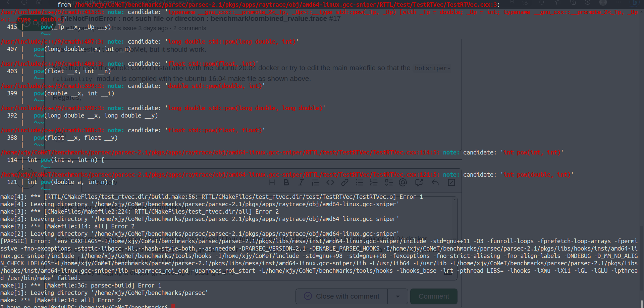Apply italic formatting to comment text
Viewport: 644px width, 308px height.
(x=301, y=182)
